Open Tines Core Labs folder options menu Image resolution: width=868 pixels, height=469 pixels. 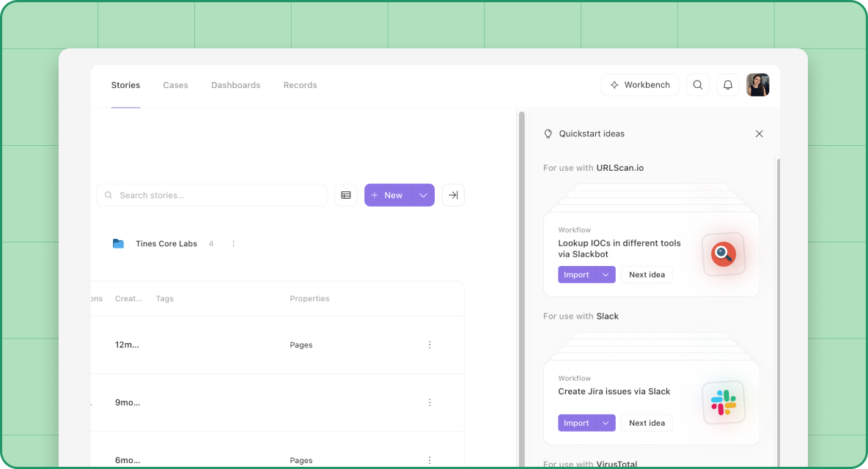(234, 244)
